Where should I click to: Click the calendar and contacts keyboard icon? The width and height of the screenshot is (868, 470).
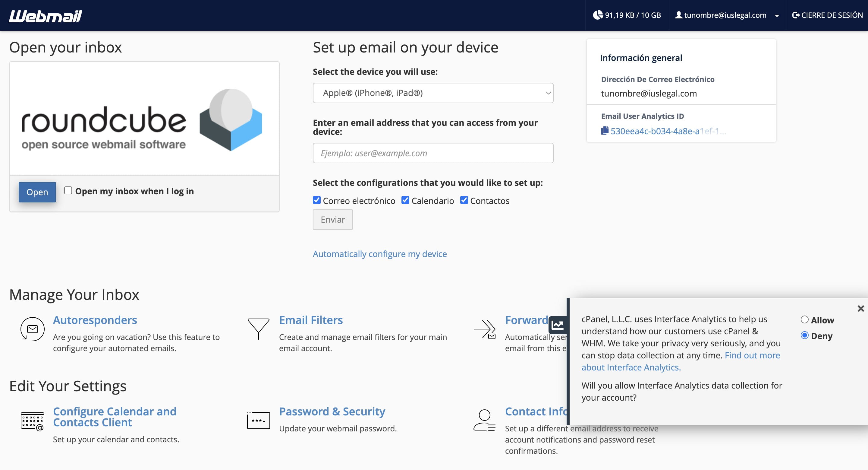pos(32,421)
